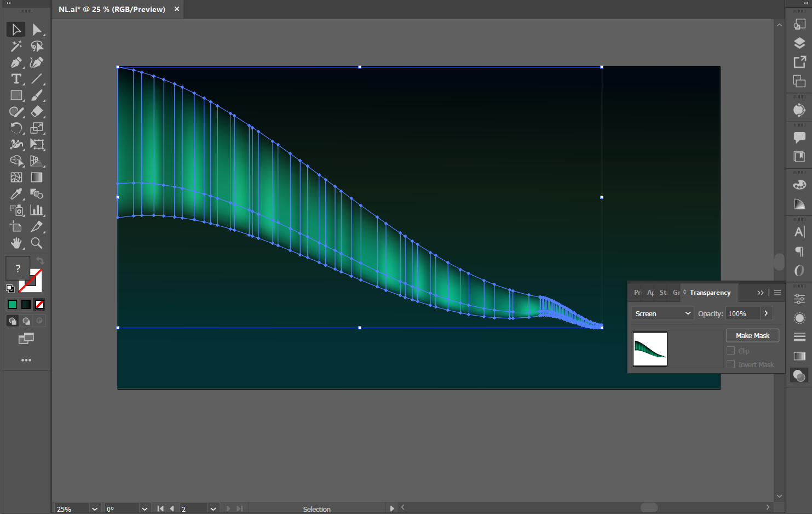Switch to the Ap panel tab
Viewport: 812px width, 514px height.
pos(650,293)
